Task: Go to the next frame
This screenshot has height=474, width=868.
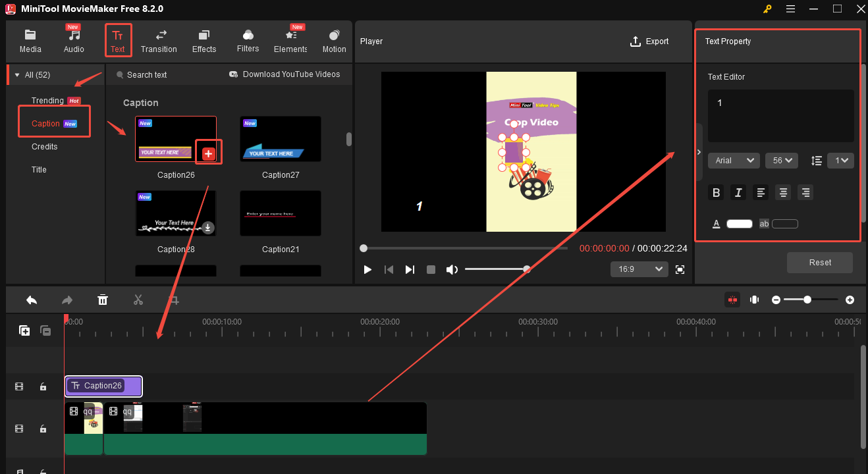Action: (x=410, y=269)
